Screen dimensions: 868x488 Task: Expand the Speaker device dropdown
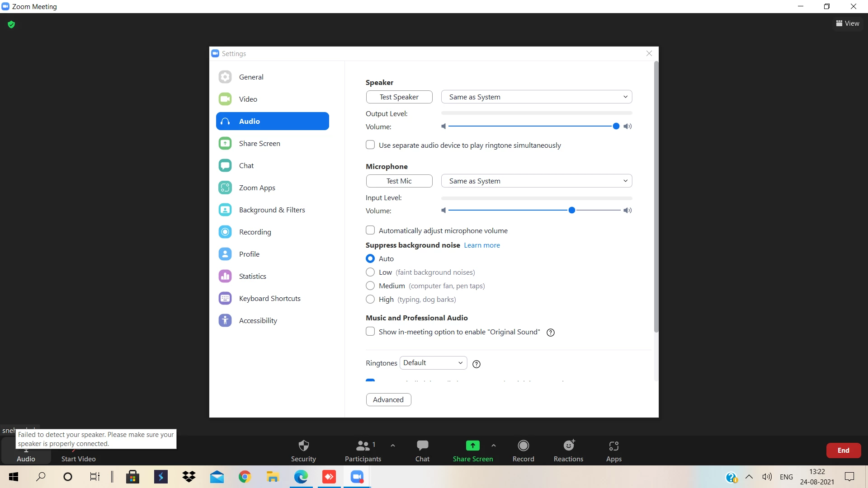pyautogui.click(x=536, y=97)
